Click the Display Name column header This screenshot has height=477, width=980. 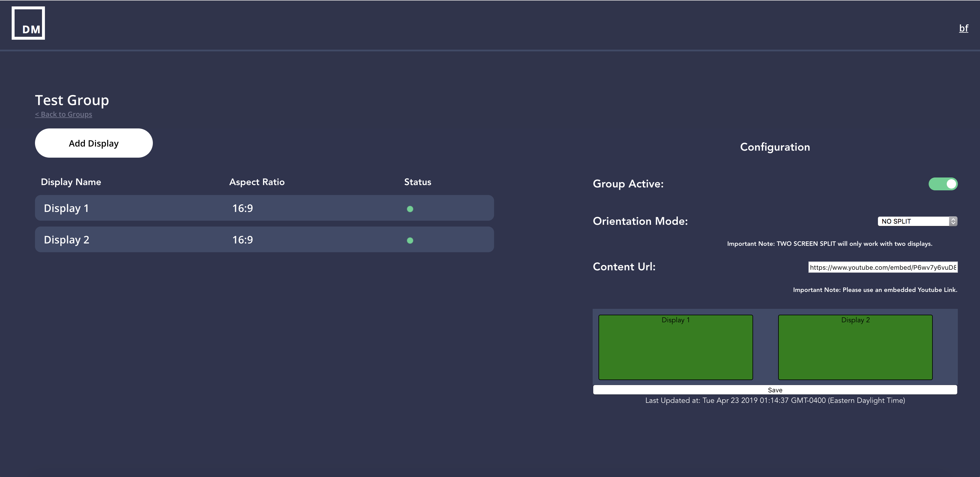[x=71, y=182]
